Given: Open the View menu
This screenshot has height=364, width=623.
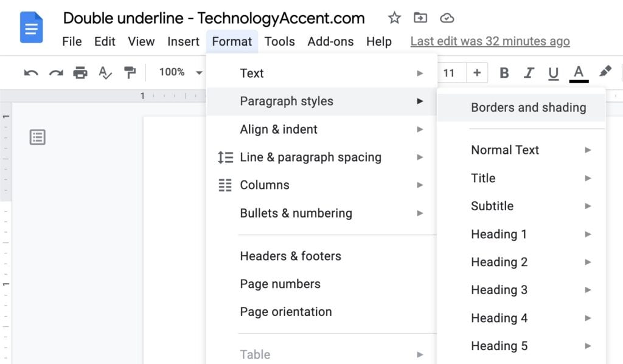Looking at the screenshot, I should pos(141,41).
